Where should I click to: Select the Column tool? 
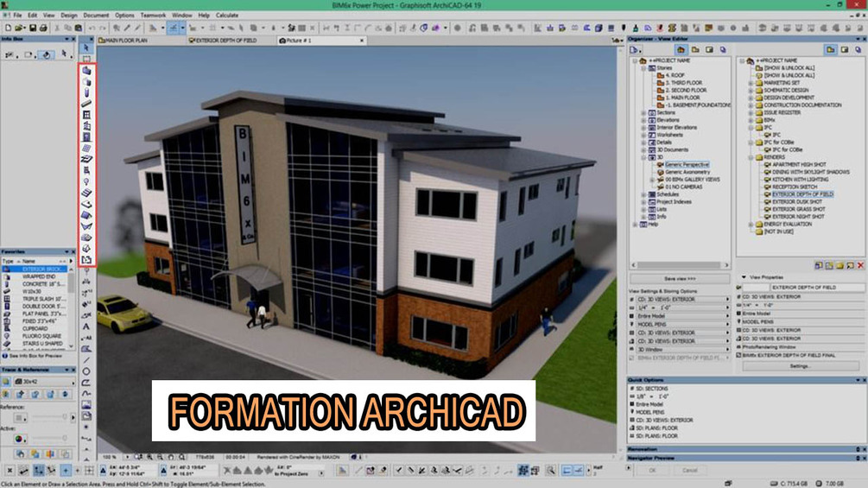86,92
